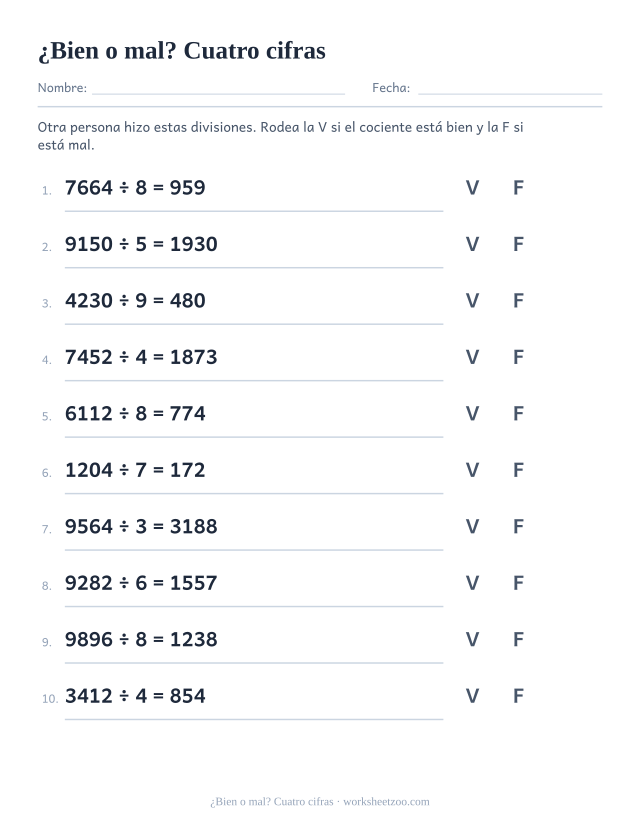640x829 pixels.
Task: Choose V for 1204 ÷ 7 = 172
Action: (x=472, y=470)
